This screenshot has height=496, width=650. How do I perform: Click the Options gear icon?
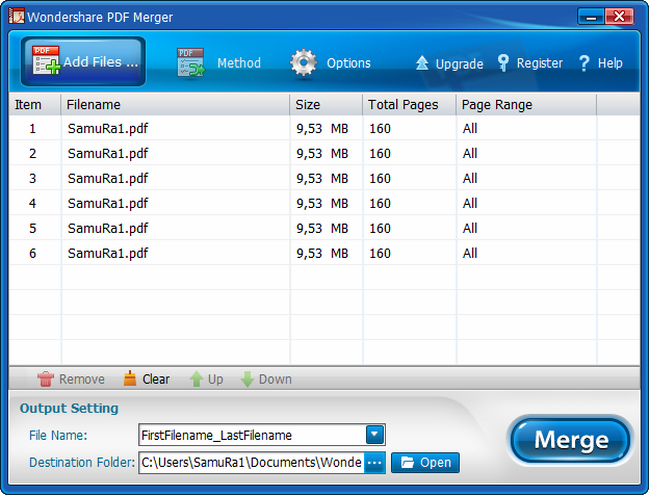click(303, 63)
